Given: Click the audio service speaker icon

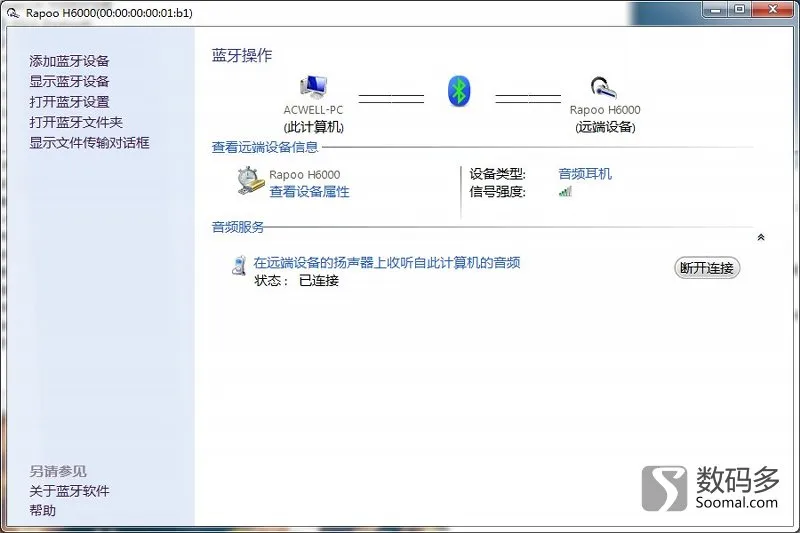Looking at the screenshot, I should (239, 265).
